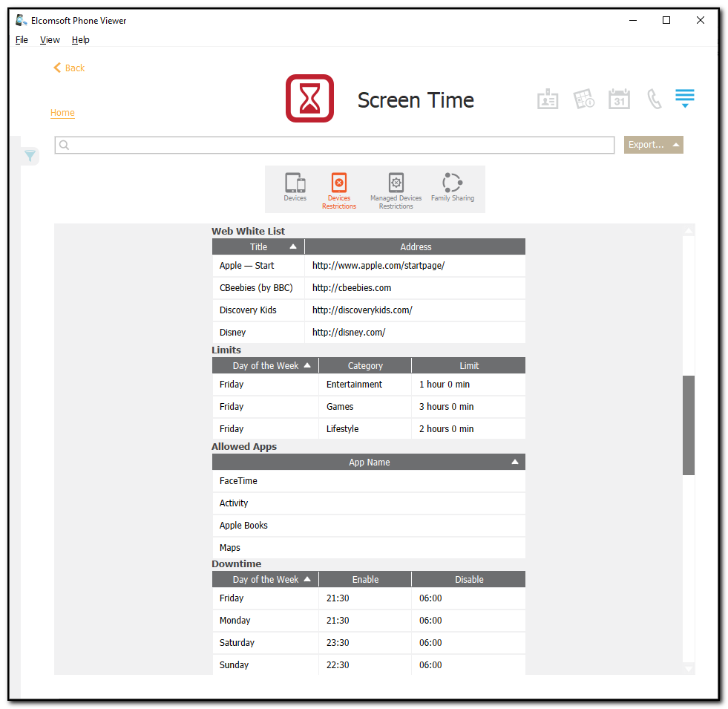Open the View menu
Image resolution: width=728 pixels, height=709 pixels.
pyautogui.click(x=49, y=39)
